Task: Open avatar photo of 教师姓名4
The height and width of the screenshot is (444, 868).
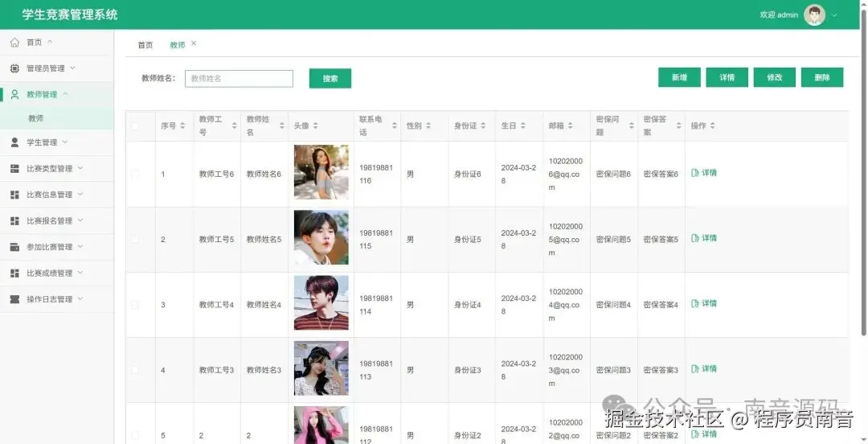Action: 321,302
